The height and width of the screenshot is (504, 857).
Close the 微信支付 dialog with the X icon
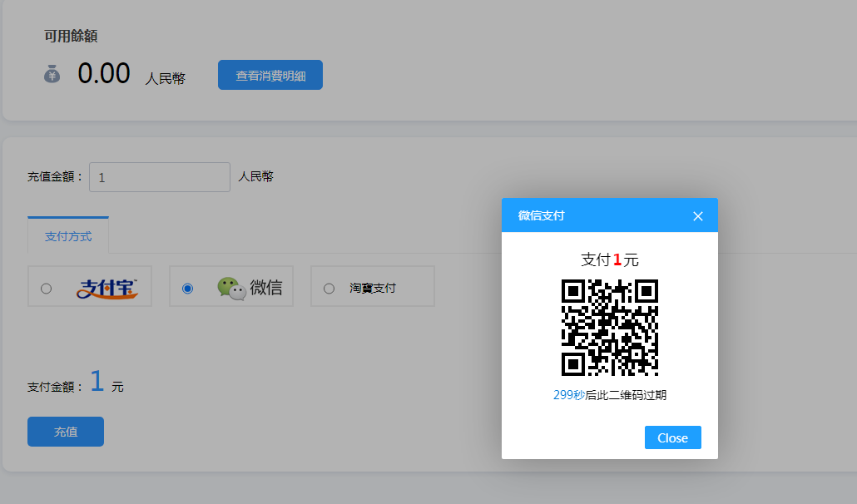pos(697,216)
